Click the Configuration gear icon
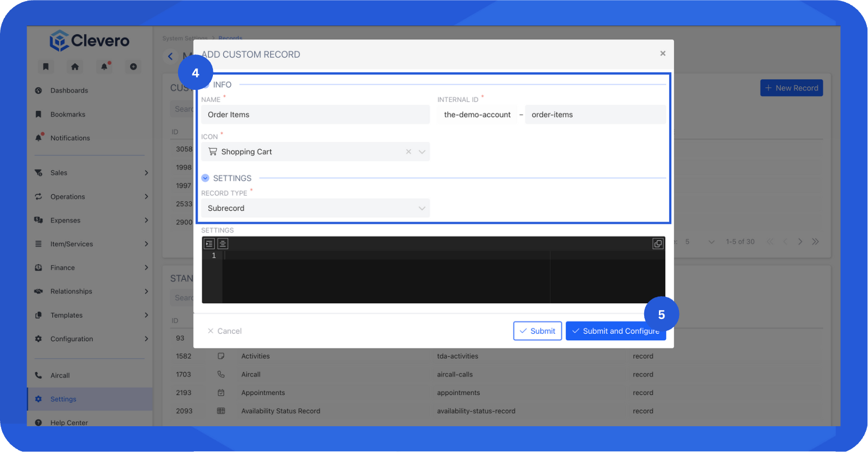The image size is (868, 454). coord(39,339)
